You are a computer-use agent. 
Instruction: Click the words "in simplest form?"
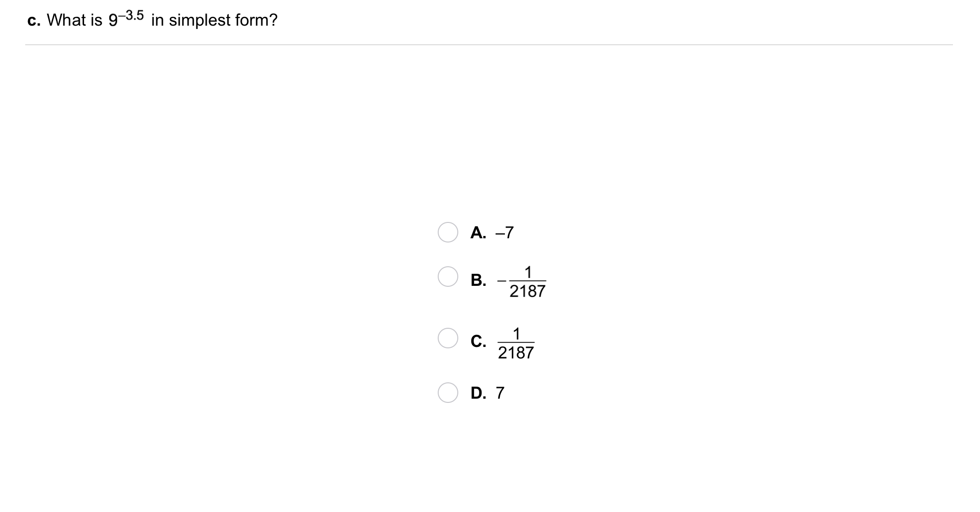[x=214, y=20]
